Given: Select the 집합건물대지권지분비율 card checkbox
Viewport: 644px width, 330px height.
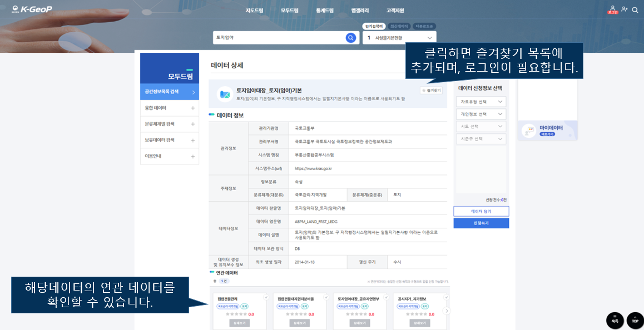Looking at the screenshot, I should pos(326,297).
